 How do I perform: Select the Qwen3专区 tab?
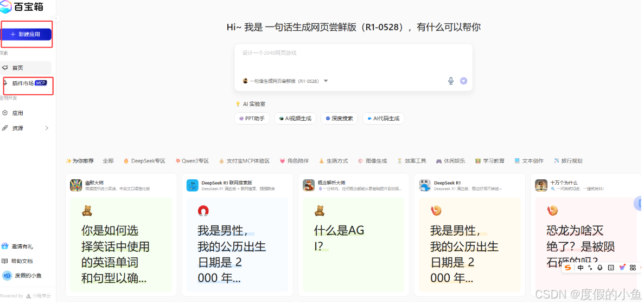[x=192, y=161]
